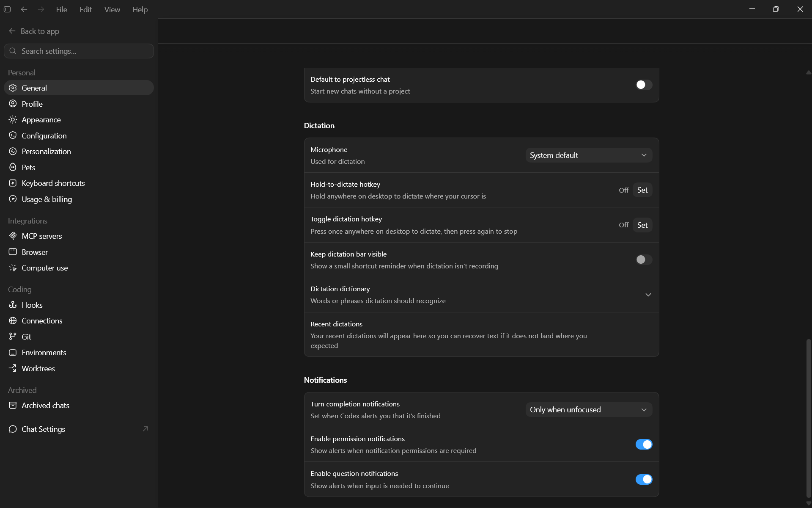This screenshot has width=812, height=508.
Task: Click the Computer use cursor icon
Action: click(x=13, y=268)
